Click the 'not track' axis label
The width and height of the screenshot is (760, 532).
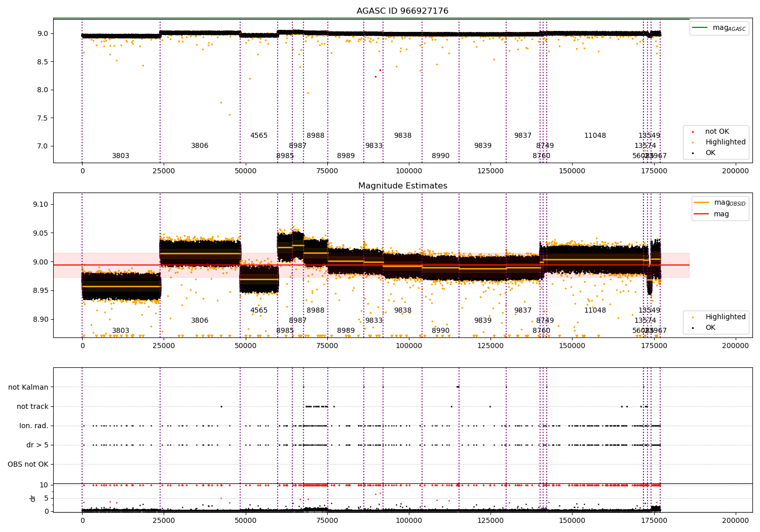(32, 406)
